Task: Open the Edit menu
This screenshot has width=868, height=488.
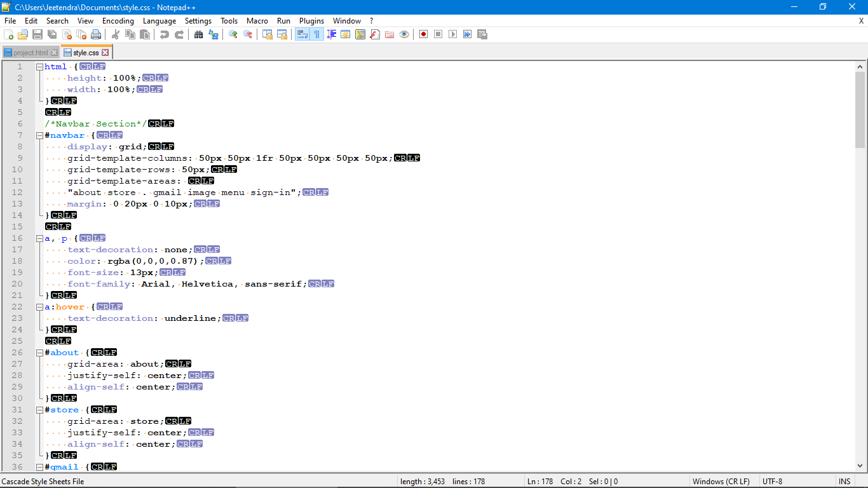Action: coord(31,21)
